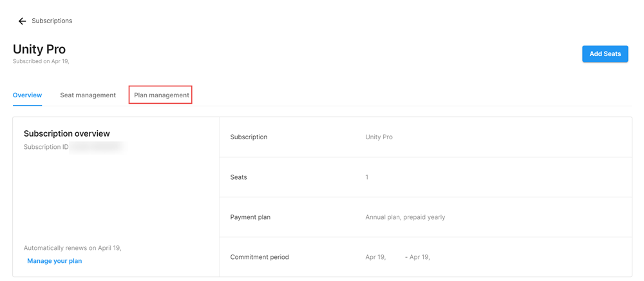Select the Overview tab
644x281 pixels.
coord(27,95)
